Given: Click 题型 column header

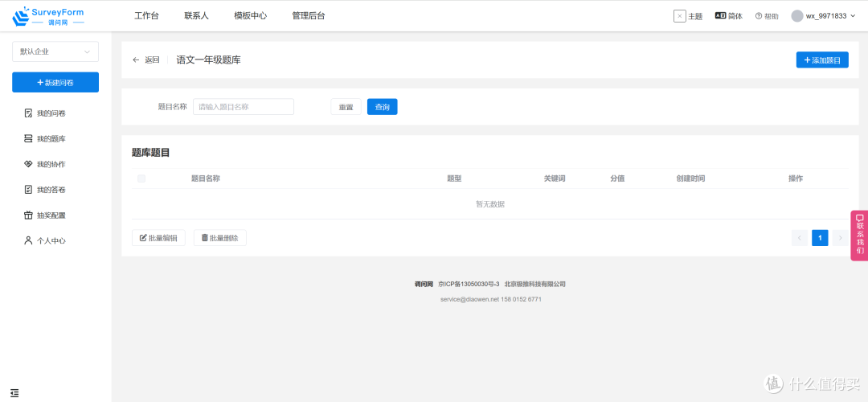Looking at the screenshot, I should 454,178.
